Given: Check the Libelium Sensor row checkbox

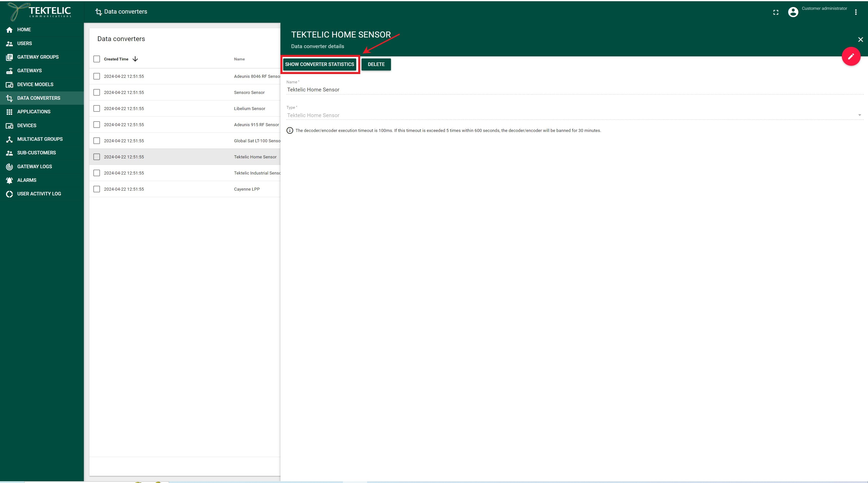Looking at the screenshot, I should point(97,109).
